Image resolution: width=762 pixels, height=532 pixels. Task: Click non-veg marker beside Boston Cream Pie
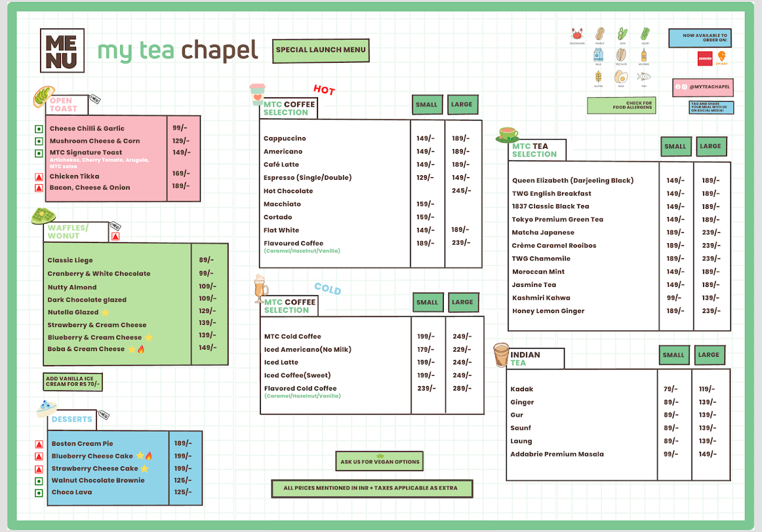(39, 444)
